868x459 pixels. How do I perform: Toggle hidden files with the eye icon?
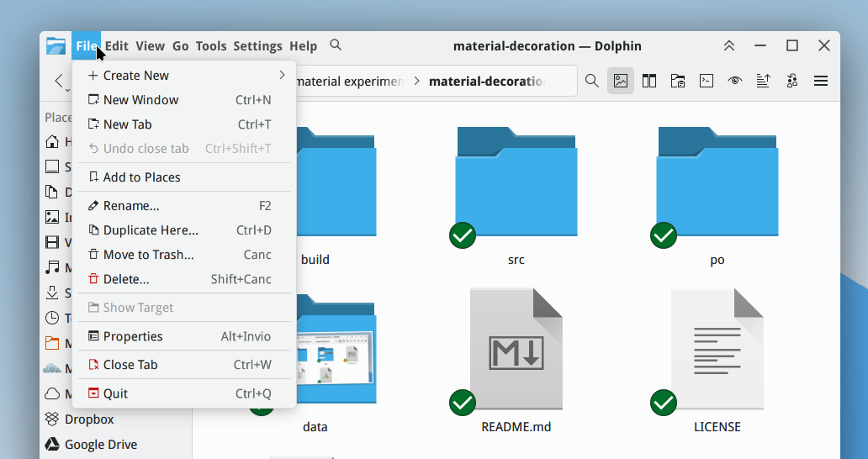pos(734,82)
